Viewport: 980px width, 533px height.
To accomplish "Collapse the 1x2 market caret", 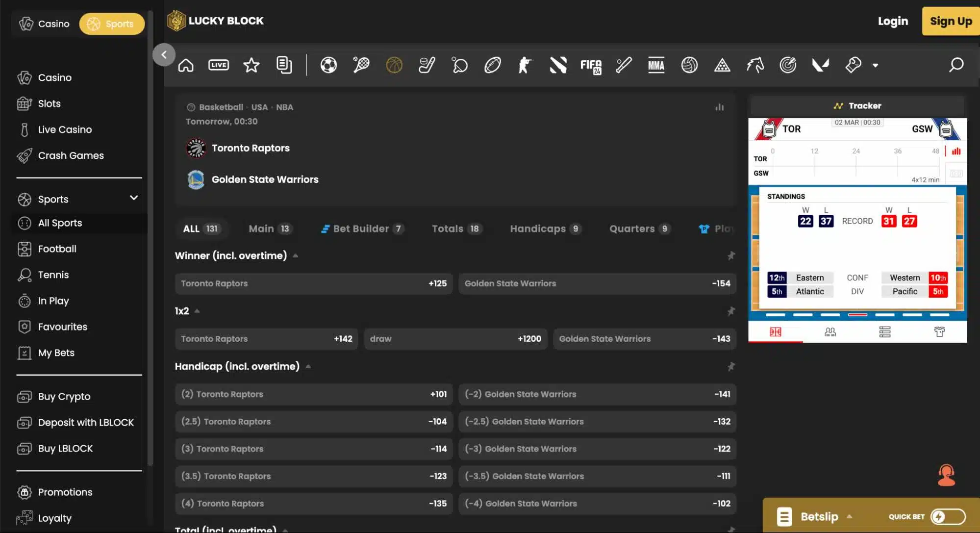I will click(x=197, y=311).
